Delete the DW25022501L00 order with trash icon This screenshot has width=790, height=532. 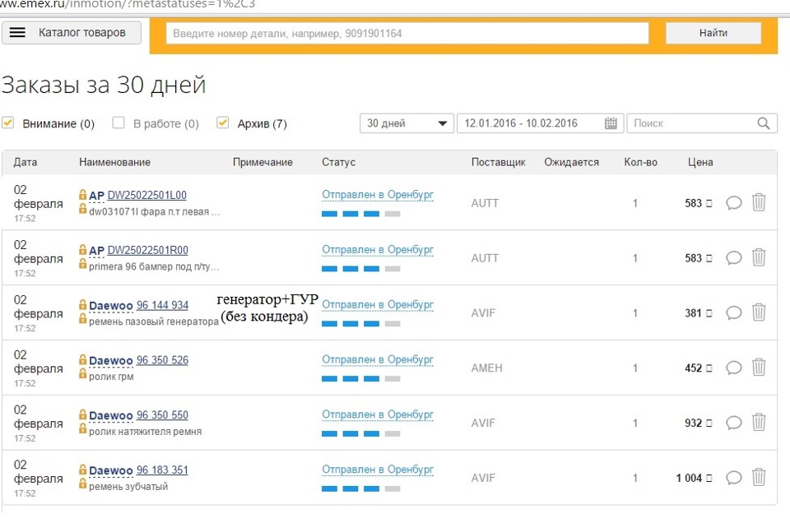759,202
